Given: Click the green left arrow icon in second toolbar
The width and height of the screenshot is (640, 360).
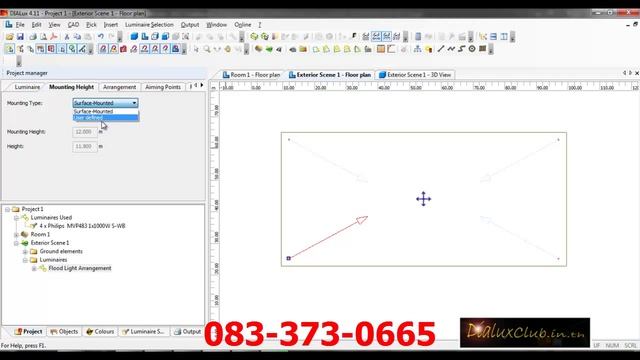Looking at the screenshot, I should pos(269,49).
